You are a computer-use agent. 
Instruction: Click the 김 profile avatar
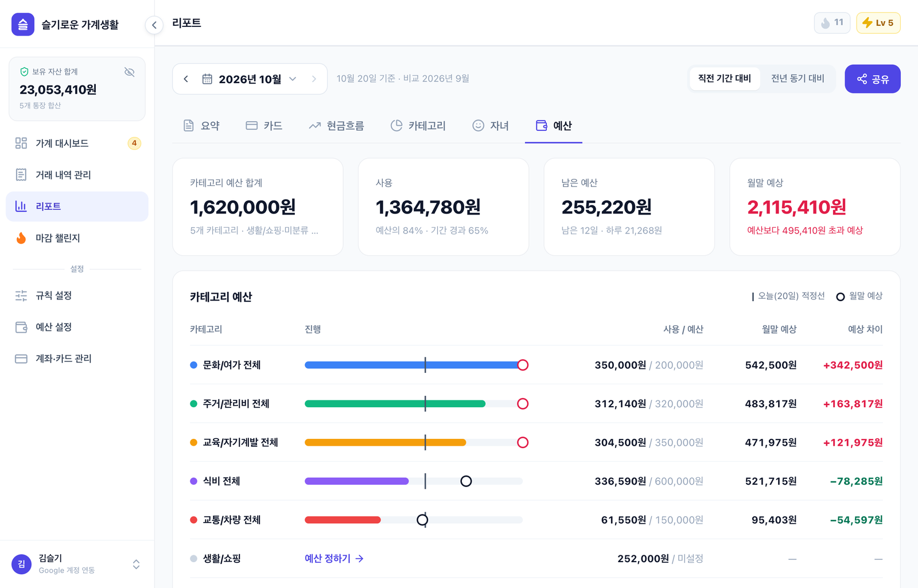[x=22, y=564]
